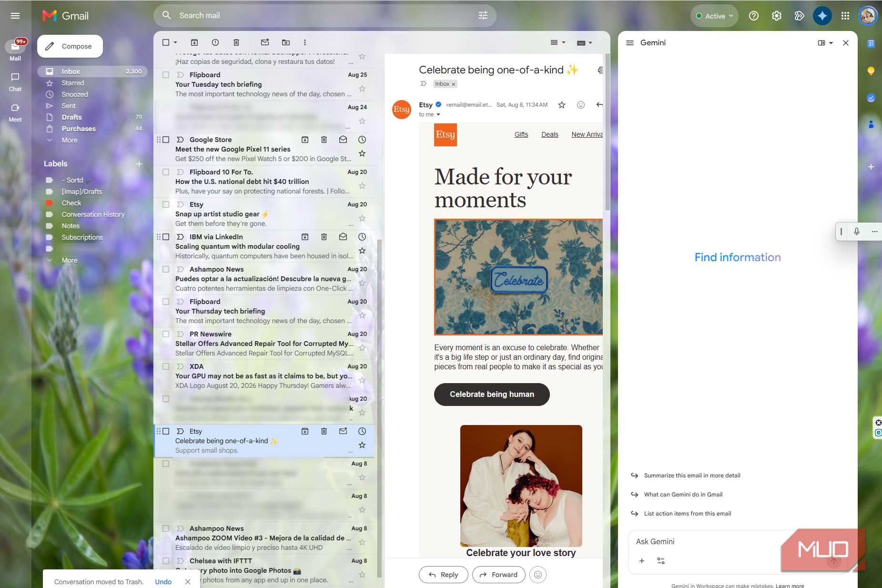Viewport: 882px width, 588px height.
Task: Open the Gmail main menu hamburger icon
Action: 15,16
